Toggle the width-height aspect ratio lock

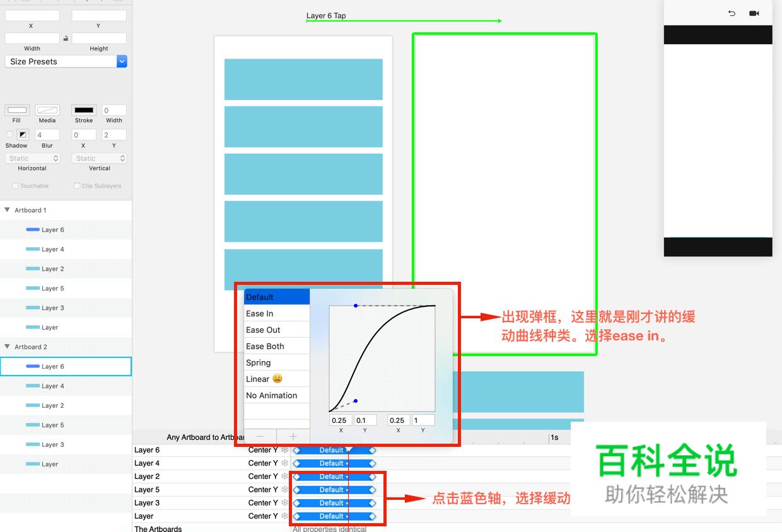click(x=66, y=38)
